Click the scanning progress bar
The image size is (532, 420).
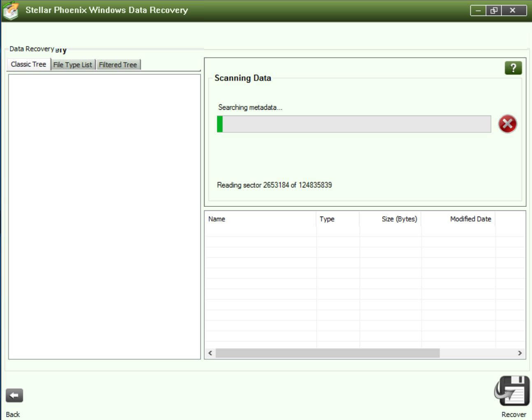[x=354, y=124]
